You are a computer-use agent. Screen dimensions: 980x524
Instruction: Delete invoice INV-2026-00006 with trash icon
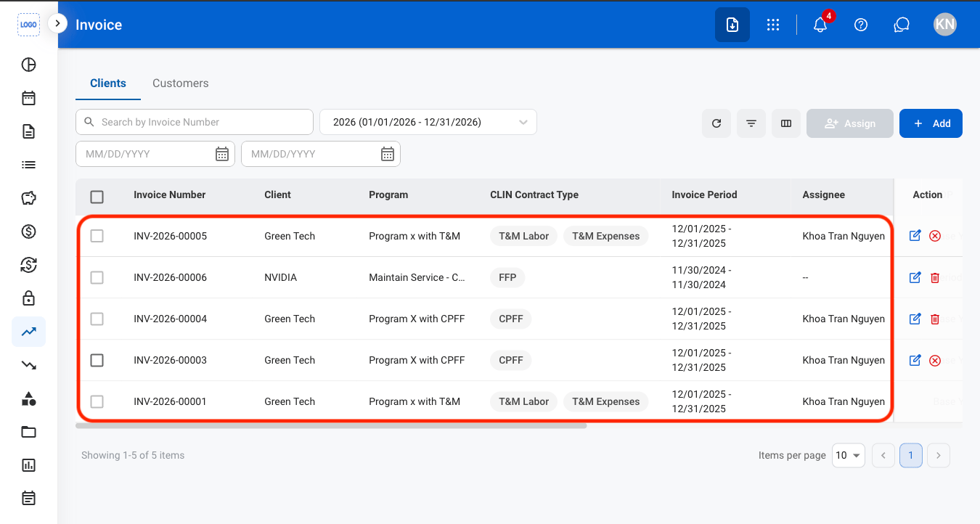click(935, 277)
